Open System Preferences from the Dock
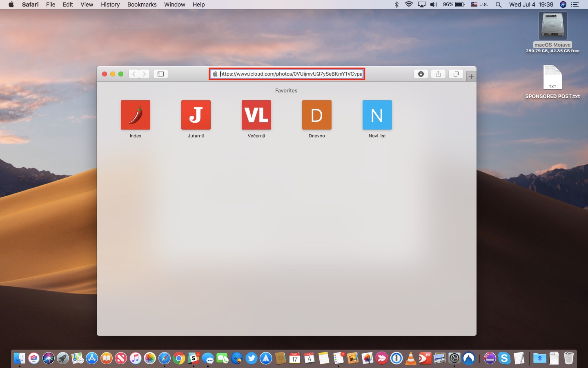This screenshot has width=588, height=368. click(x=454, y=358)
